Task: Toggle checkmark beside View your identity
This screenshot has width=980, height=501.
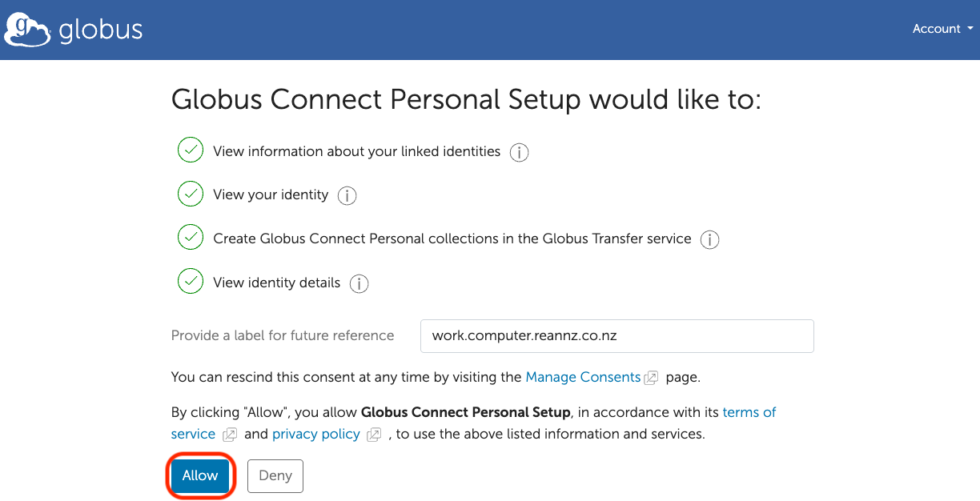Action: [x=190, y=194]
